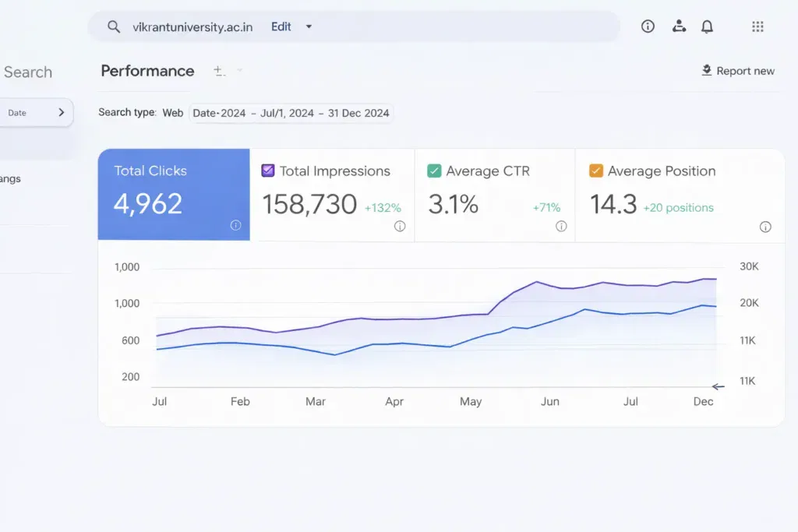798x532 pixels.
Task: Open the help info icon in header
Action: [x=648, y=26]
